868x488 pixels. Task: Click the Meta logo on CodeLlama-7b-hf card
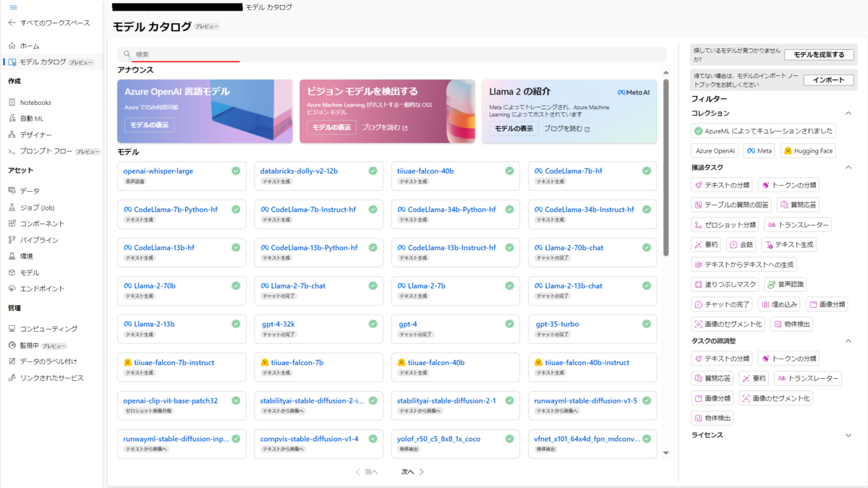pyautogui.click(x=539, y=171)
